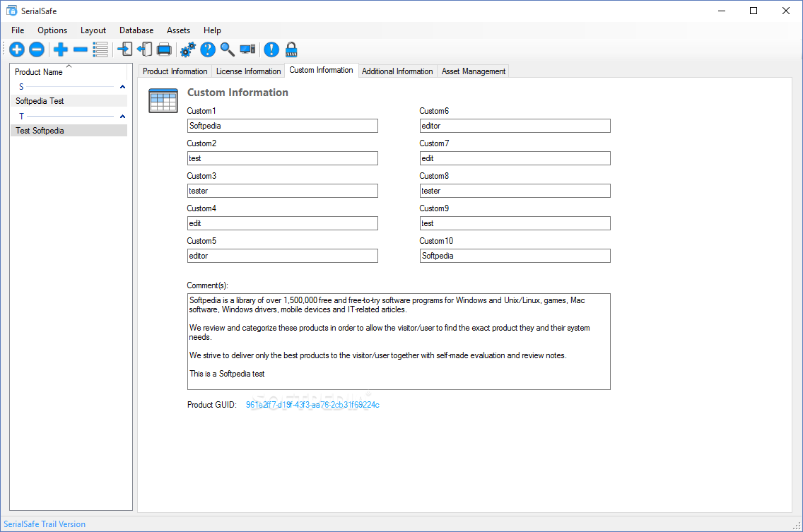Click the Custom10 label

pyautogui.click(x=436, y=241)
